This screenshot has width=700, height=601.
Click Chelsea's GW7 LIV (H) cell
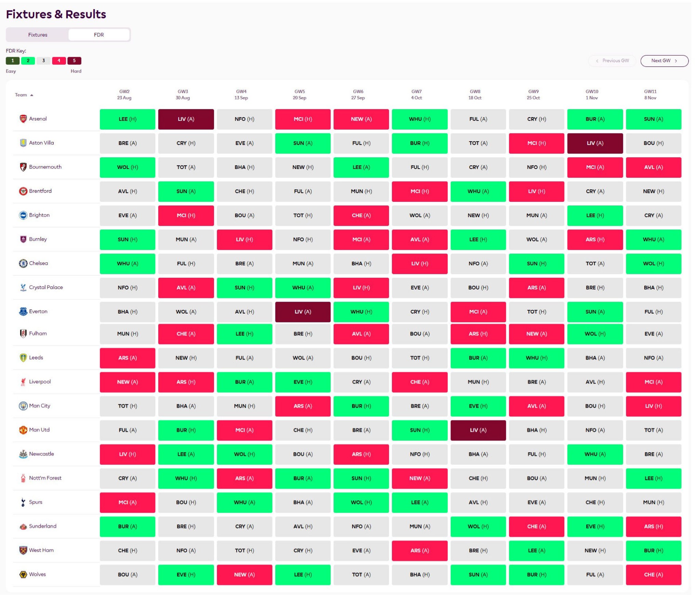pyautogui.click(x=420, y=263)
